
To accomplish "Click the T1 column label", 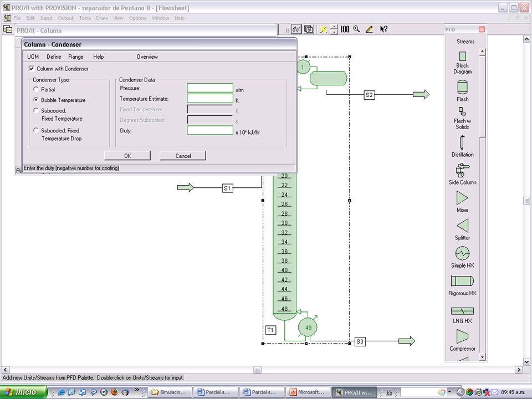I will 270,330.
